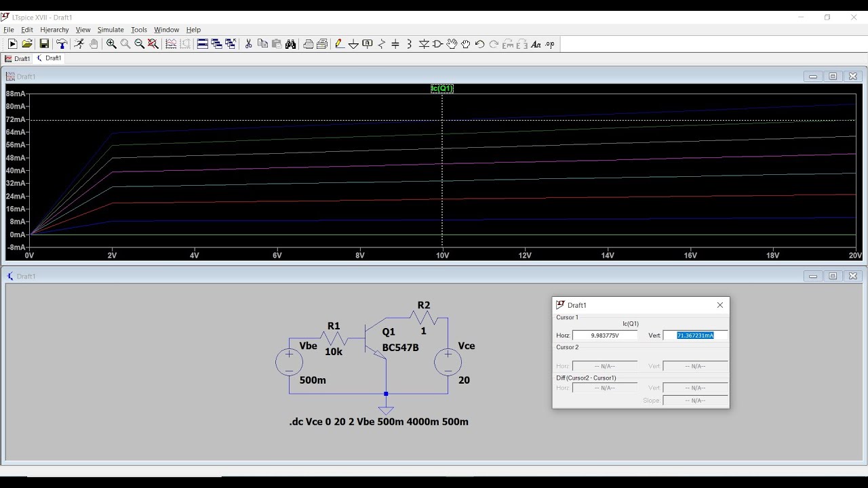Click the ground symbol in schematic
Viewport: 868px width, 488px height.
pos(386,409)
